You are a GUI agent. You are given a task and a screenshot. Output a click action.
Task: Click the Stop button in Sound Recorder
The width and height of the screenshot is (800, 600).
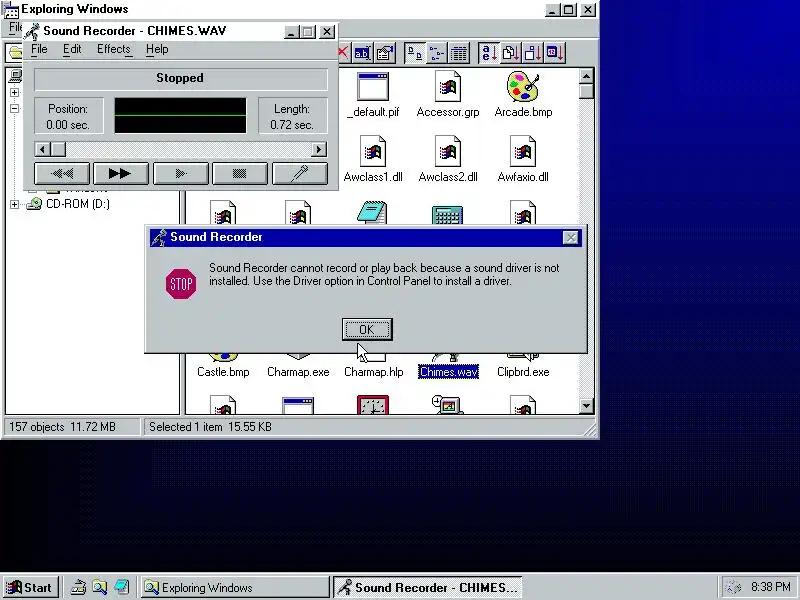[x=240, y=173]
